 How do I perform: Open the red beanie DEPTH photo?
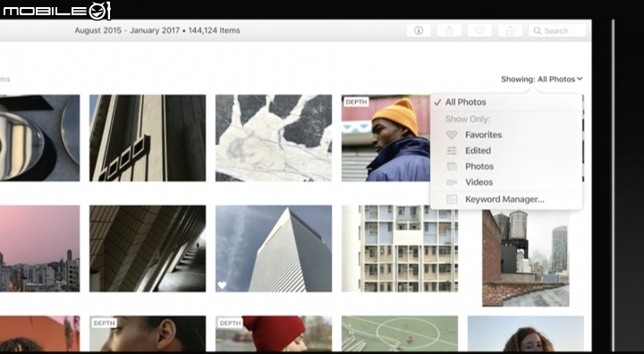(274, 333)
